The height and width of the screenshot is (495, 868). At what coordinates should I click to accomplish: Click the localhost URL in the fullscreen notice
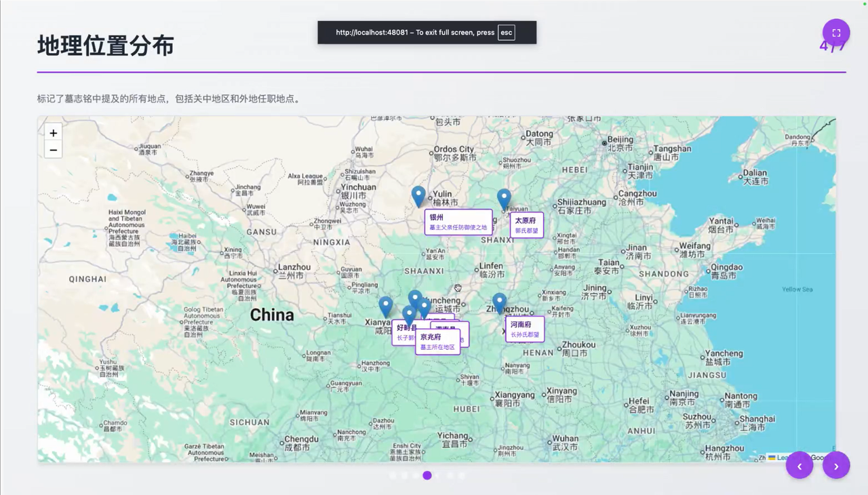(374, 32)
